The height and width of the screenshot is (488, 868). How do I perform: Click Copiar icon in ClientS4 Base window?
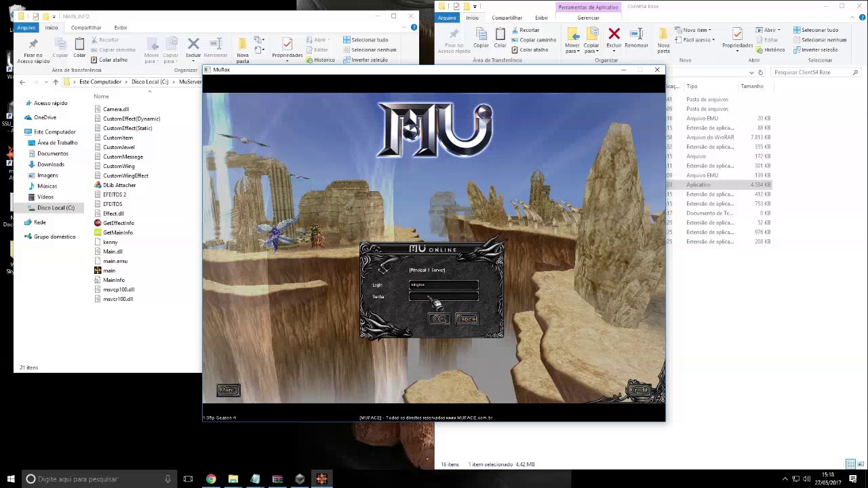481,38
